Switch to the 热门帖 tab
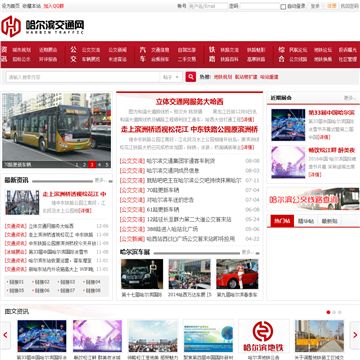This screenshot has height=360, width=360. coord(282,221)
